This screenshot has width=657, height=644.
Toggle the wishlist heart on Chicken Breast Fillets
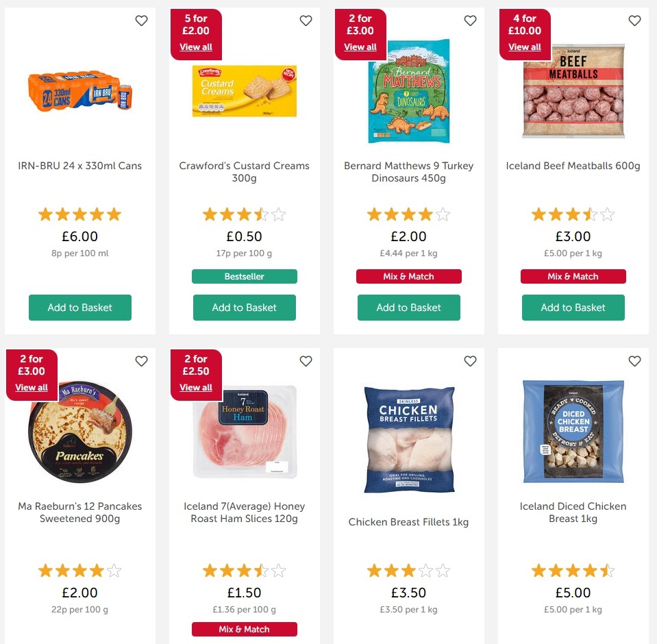(470, 361)
